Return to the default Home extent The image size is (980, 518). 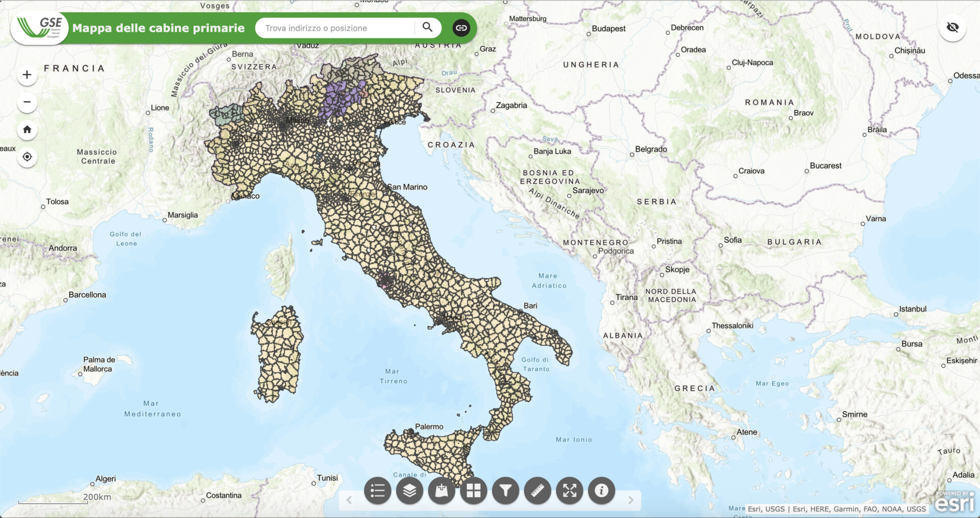[28, 130]
